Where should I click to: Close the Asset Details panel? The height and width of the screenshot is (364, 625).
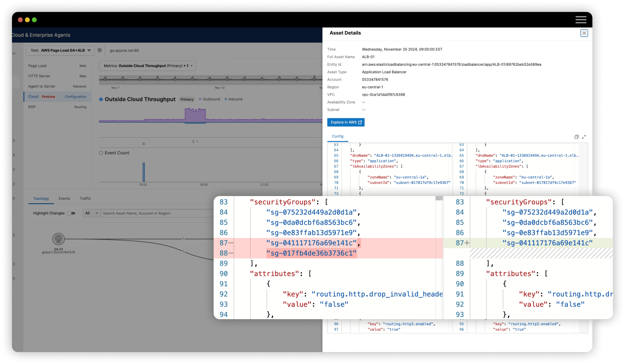(584, 33)
